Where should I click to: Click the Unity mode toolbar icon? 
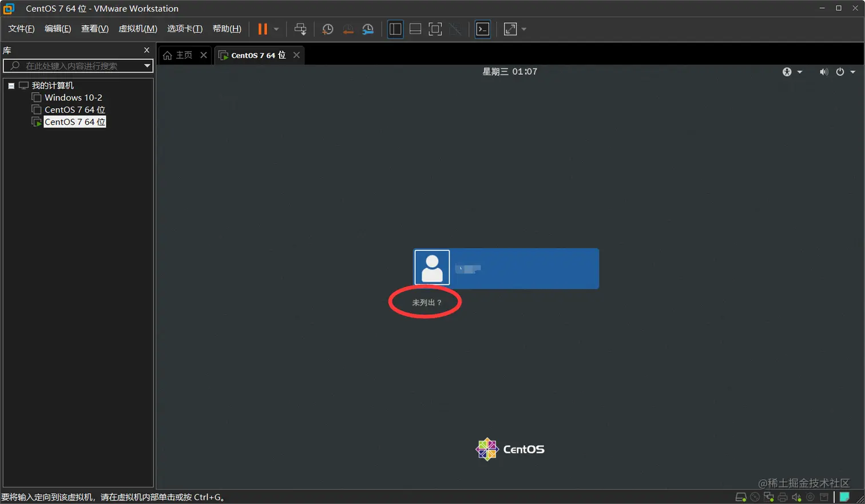[x=455, y=29]
